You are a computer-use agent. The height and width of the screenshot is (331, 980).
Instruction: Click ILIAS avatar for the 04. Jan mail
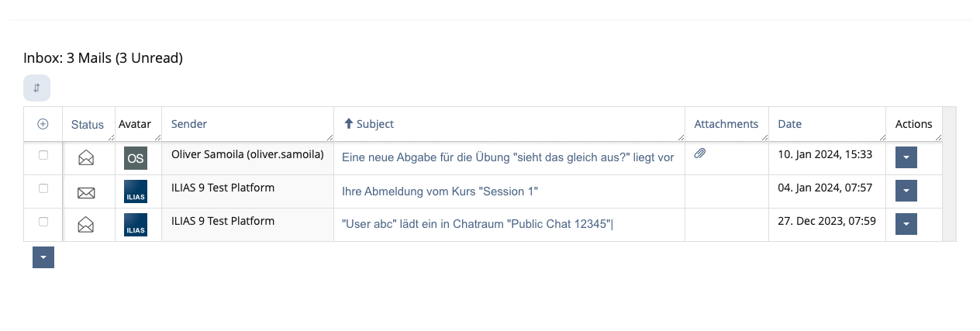(x=135, y=191)
